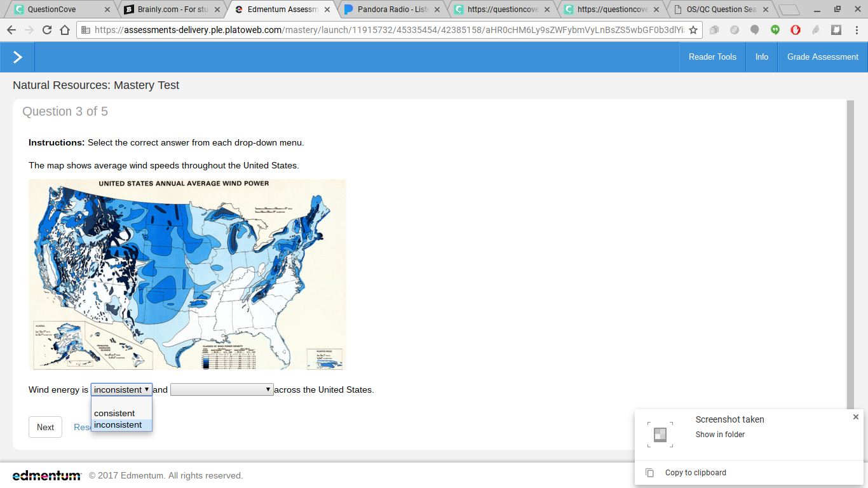Image resolution: width=868 pixels, height=488 pixels.
Task: Click the page vertical scrollbar
Action: tap(850, 254)
